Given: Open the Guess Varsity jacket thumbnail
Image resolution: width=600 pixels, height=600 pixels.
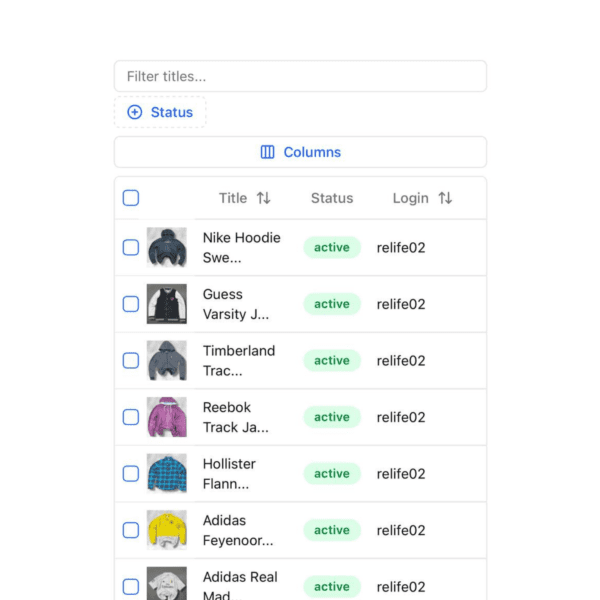Looking at the screenshot, I should (166, 304).
